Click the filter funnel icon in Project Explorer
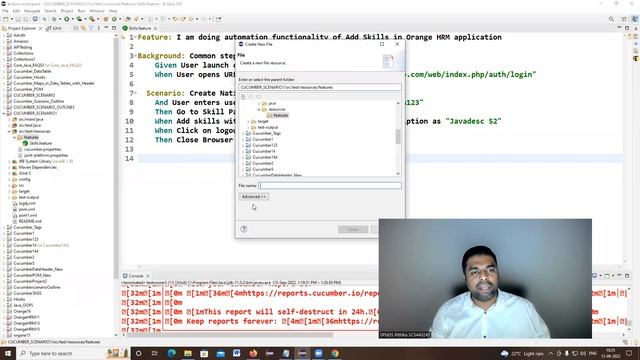 91,28
